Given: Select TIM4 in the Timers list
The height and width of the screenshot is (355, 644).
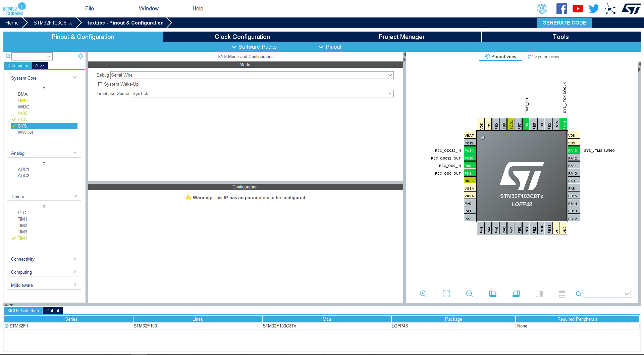Looking at the screenshot, I should (x=22, y=238).
